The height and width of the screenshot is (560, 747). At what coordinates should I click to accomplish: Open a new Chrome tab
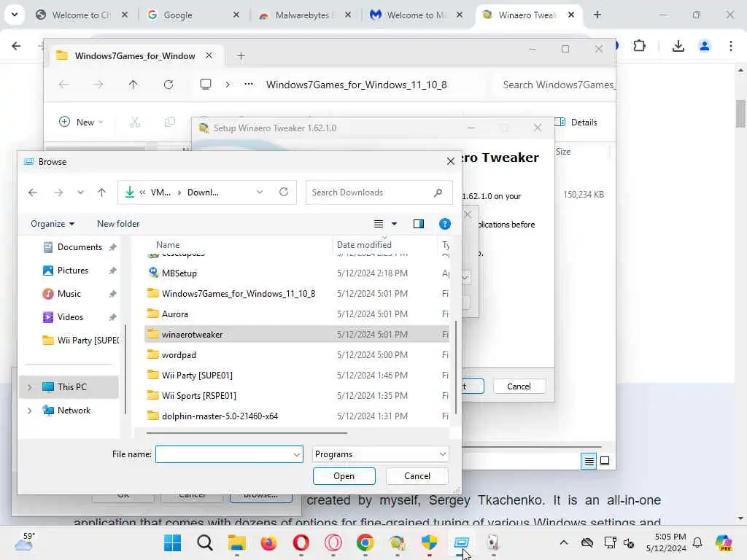click(x=597, y=15)
